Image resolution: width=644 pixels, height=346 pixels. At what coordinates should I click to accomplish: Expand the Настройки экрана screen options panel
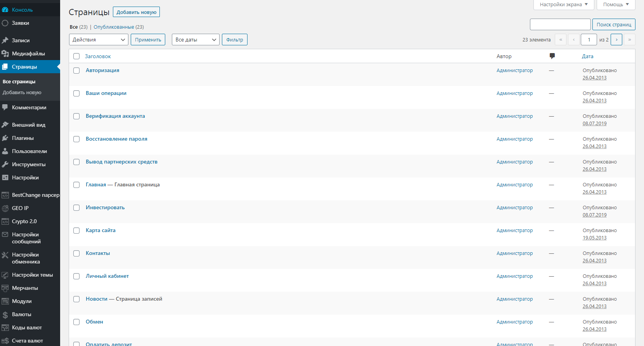564,5
